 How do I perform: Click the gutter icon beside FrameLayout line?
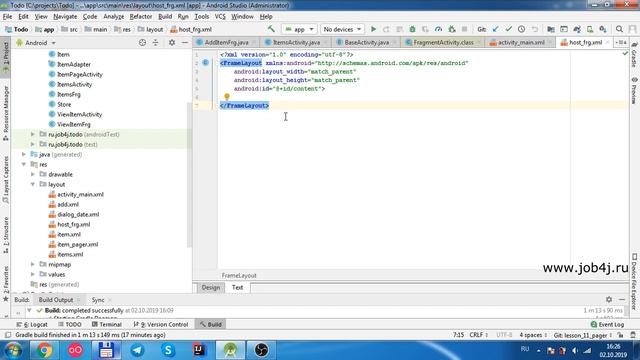pos(206,63)
